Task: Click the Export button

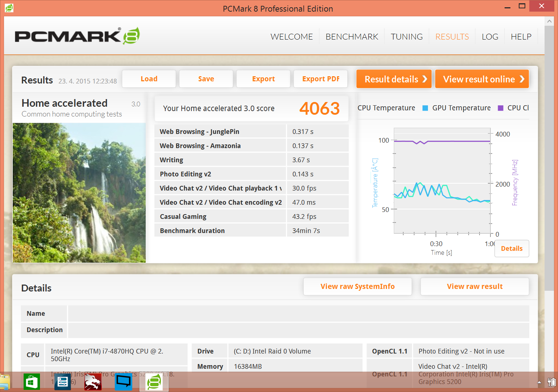Action: pyautogui.click(x=263, y=79)
